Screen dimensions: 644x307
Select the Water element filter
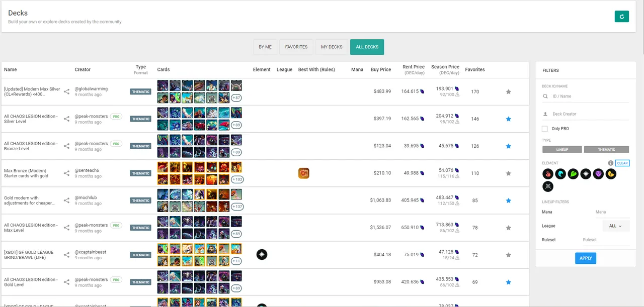pyautogui.click(x=560, y=174)
